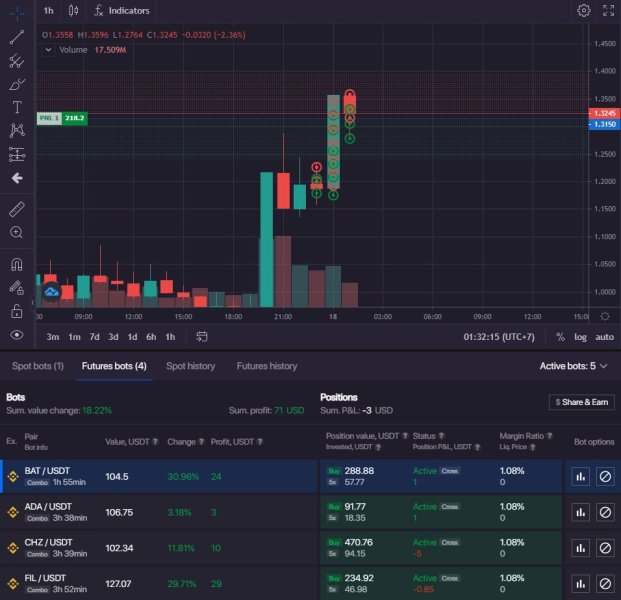Select the text annotation tool
Screen dimensions: 621x600
17,107
